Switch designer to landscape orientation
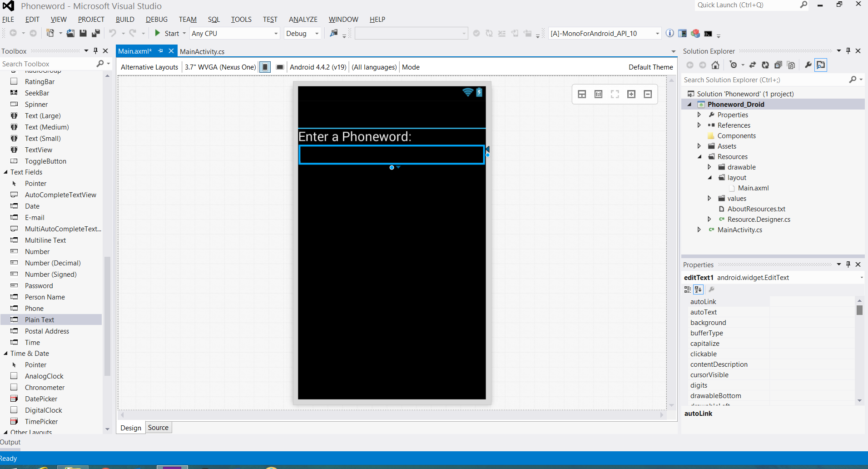The height and width of the screenshot is (469, 868). coord(280,67)
